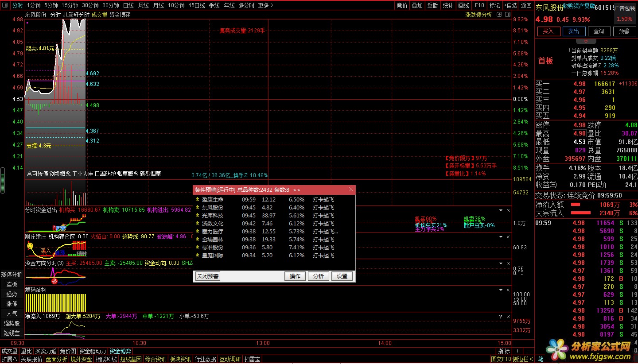Click the split-pane icon beside 涨跌停分析
Image resolution: width=638 pixels, height=364 pixels.
(507, 15)
